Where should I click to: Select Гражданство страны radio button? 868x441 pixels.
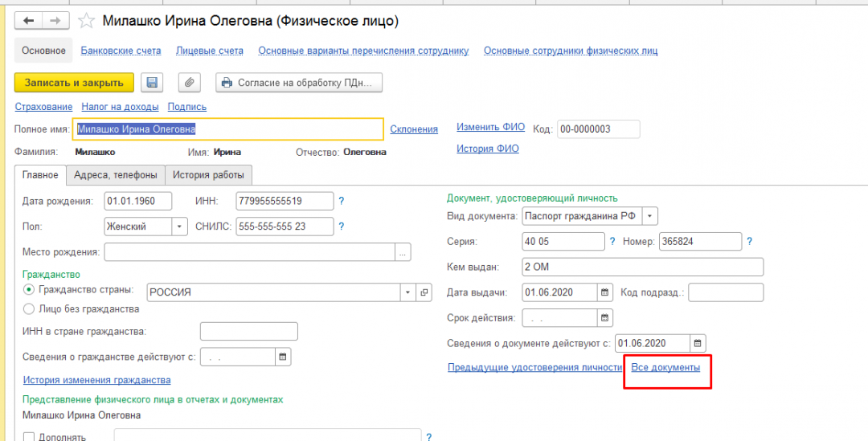point(29,289)
